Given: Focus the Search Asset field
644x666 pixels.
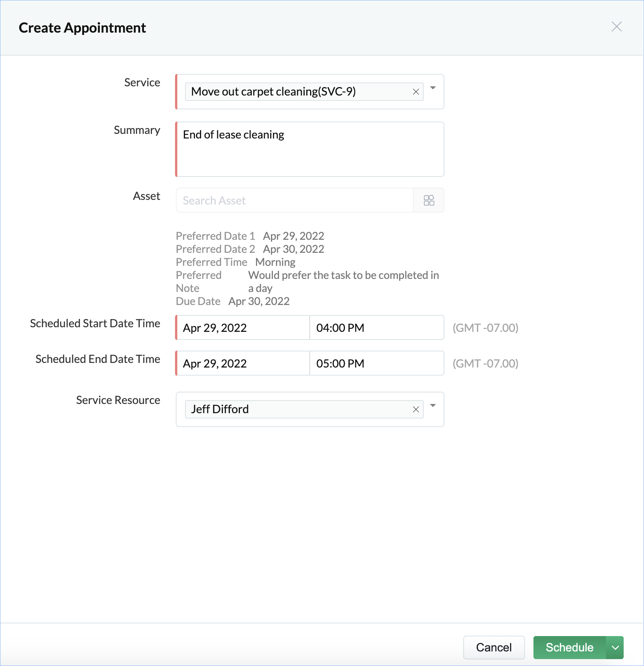Looking at the screenshot, I should (294, 200).
